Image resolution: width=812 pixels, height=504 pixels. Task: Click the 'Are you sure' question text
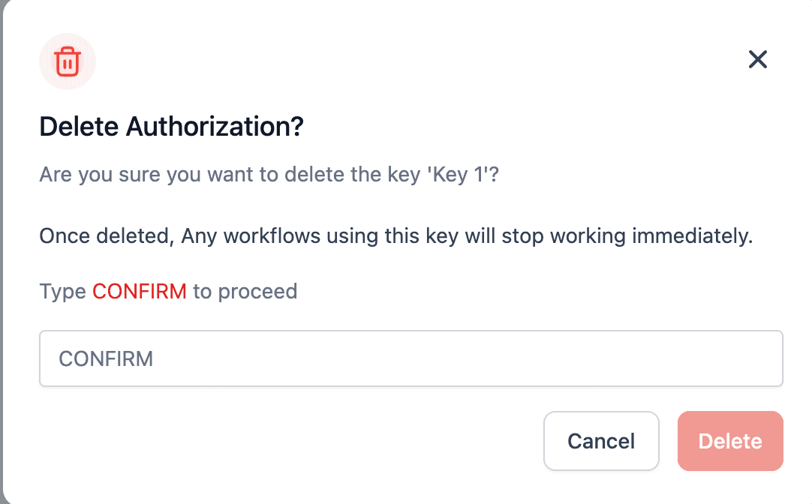(269, 175)
